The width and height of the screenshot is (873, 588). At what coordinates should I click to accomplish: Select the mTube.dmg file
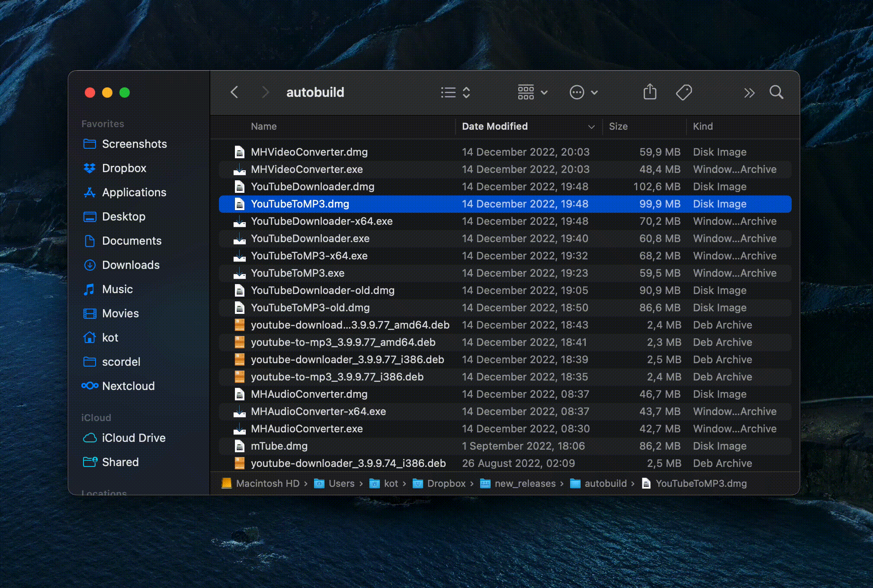[505, 446]
